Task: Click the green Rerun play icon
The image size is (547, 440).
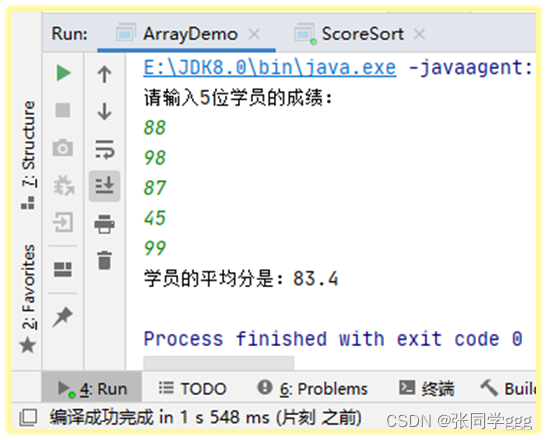Action: (63, 73)
